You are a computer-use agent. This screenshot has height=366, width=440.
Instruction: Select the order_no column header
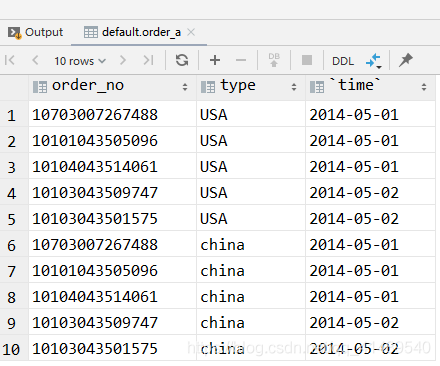pos(112,87)
